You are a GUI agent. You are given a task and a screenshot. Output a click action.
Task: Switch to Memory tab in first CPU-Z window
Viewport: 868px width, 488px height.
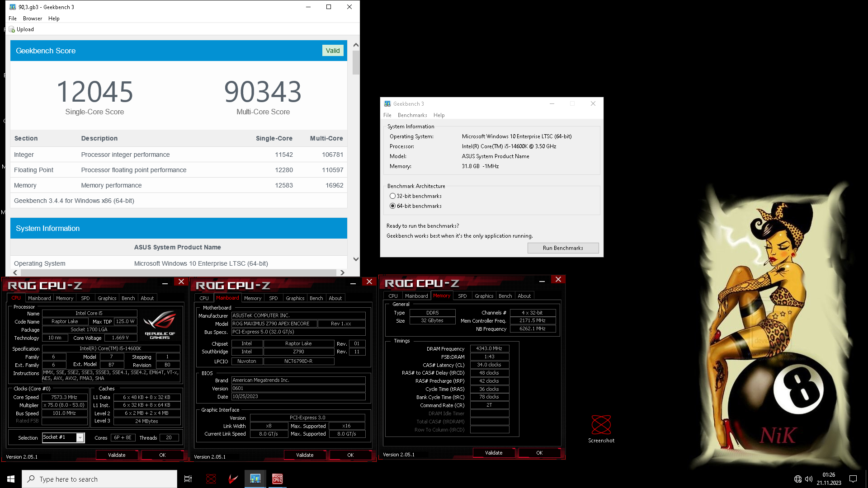point(65,298)
